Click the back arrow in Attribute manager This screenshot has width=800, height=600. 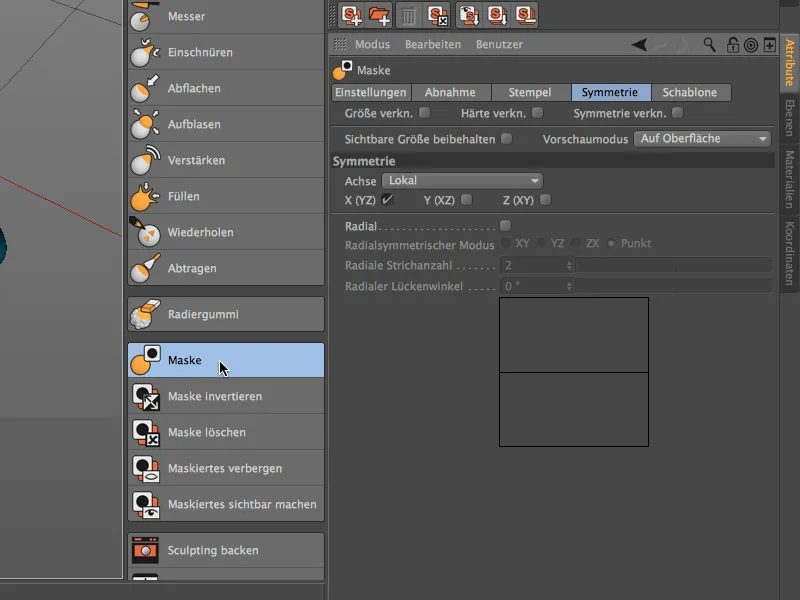click(639, 45)
